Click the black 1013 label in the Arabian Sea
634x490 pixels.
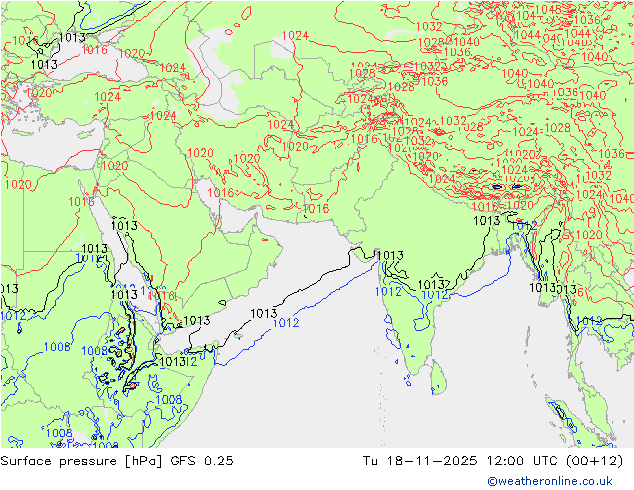[264, 313]
